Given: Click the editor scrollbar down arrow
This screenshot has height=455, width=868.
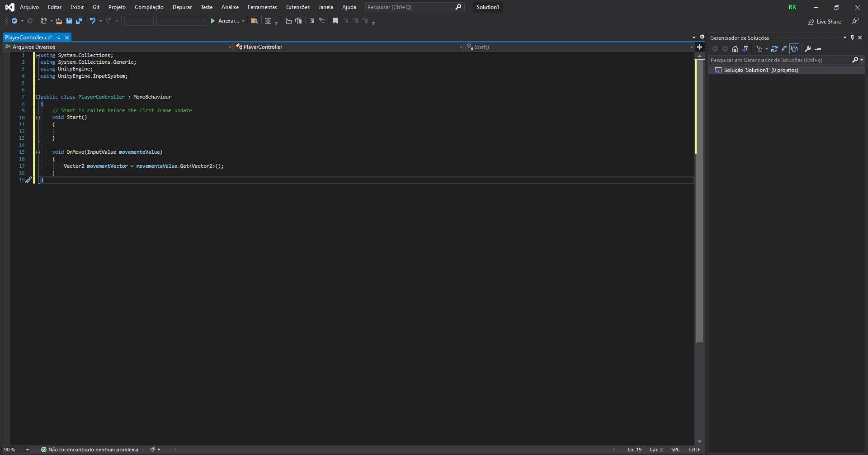Looking at the screenshot, I should click(699, 441).
